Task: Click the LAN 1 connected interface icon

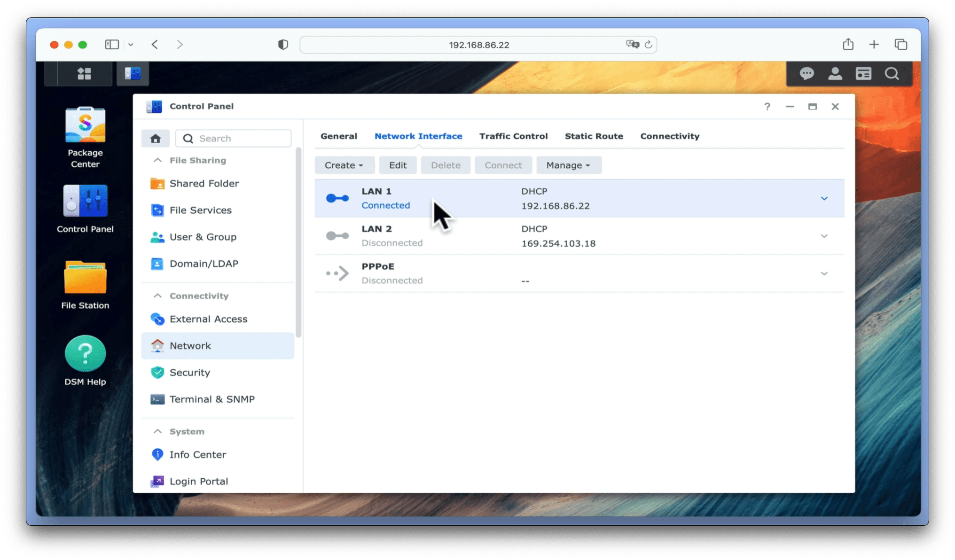Action: (x=337, y=198)
